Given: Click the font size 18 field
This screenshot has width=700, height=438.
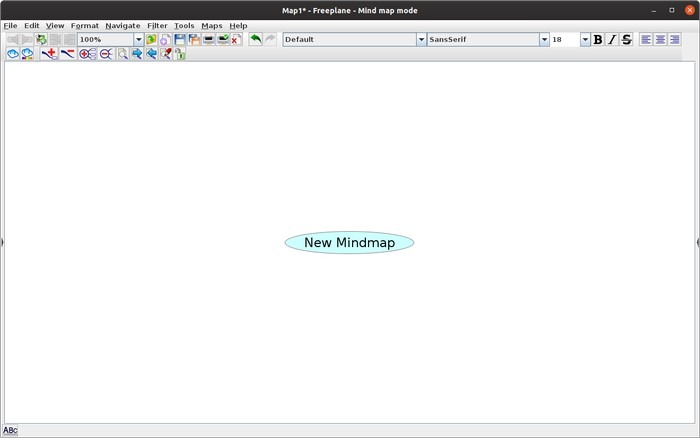Looking at the screenshot, I should coord(565,39).
